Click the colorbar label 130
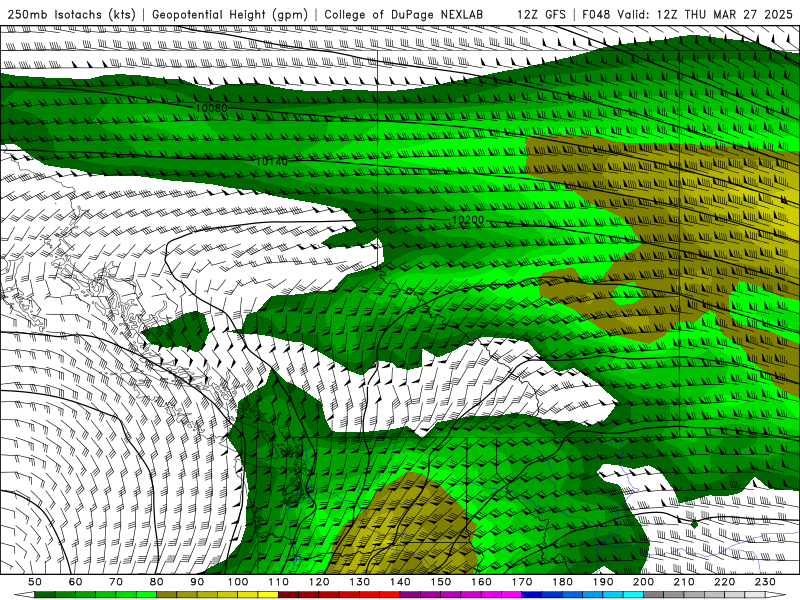 click(x=360, y=582)
